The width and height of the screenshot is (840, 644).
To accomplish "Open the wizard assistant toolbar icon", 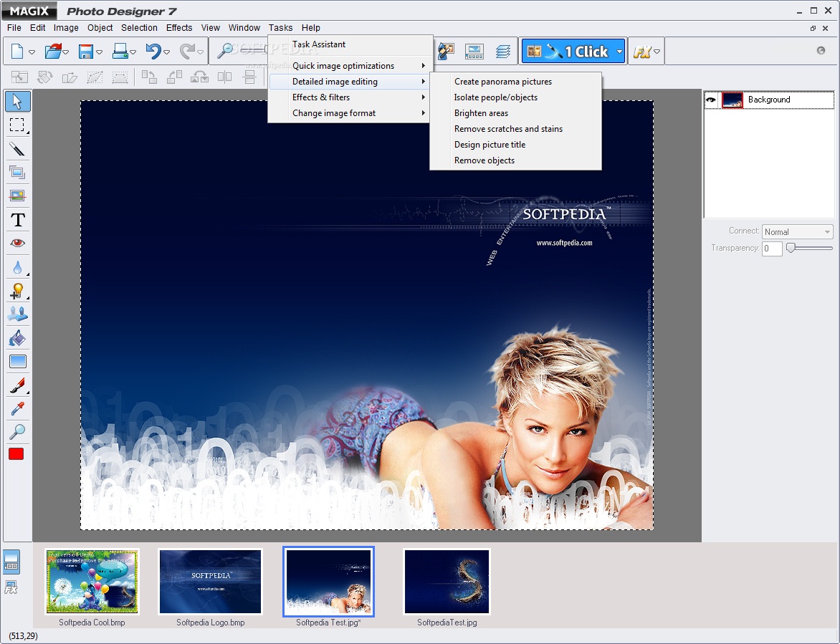I will (x=446, y=52).
